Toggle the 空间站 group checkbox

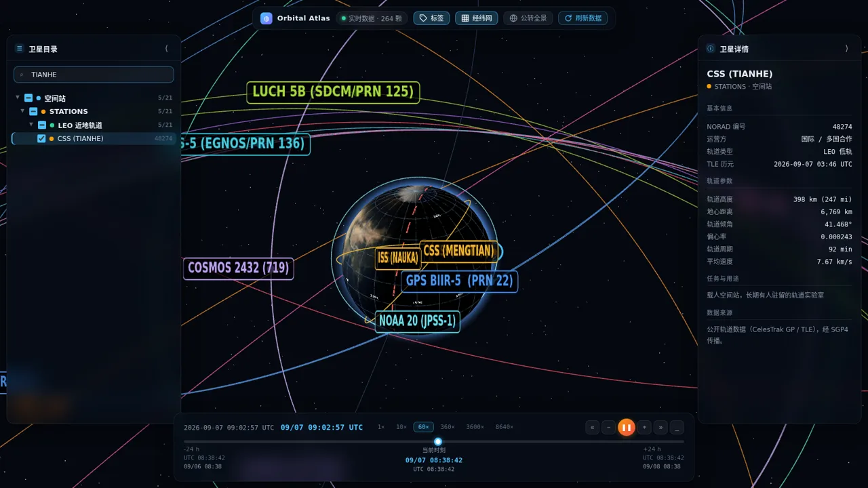click(28, 98)
